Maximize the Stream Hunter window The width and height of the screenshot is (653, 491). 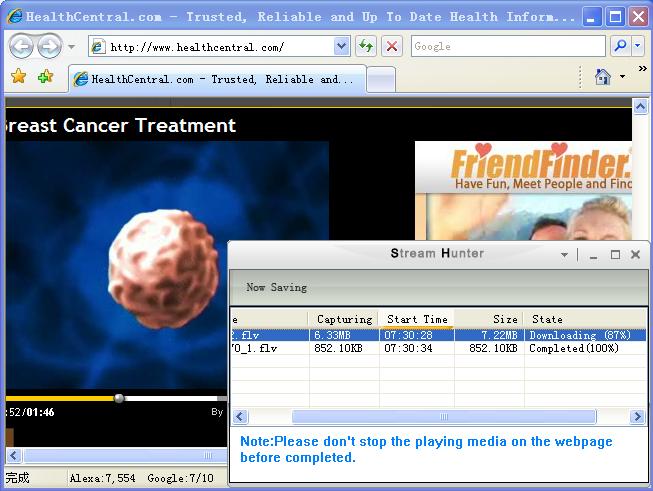[x=615, y=254]
